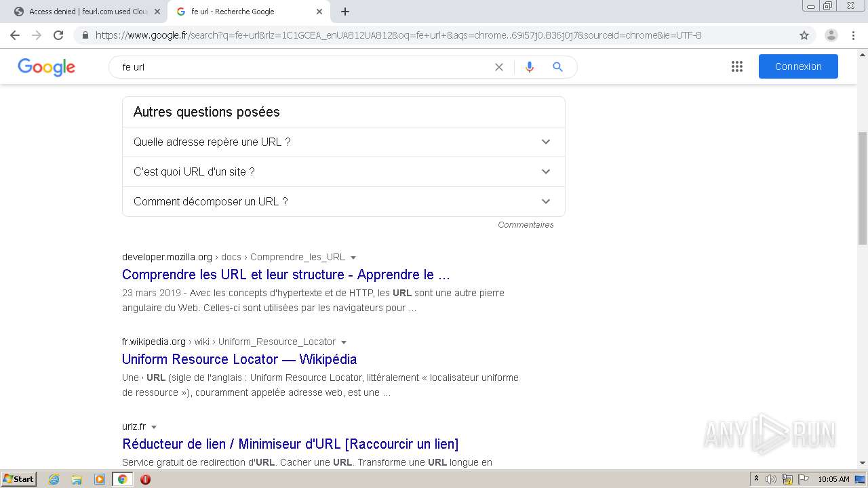
Task: Go to Google home via the logo
Action: point(46,67)
